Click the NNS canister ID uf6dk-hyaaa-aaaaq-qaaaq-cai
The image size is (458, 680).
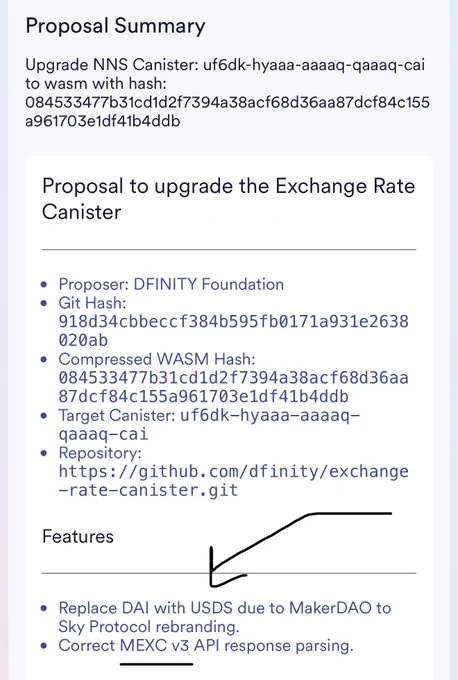click(314, 65)
